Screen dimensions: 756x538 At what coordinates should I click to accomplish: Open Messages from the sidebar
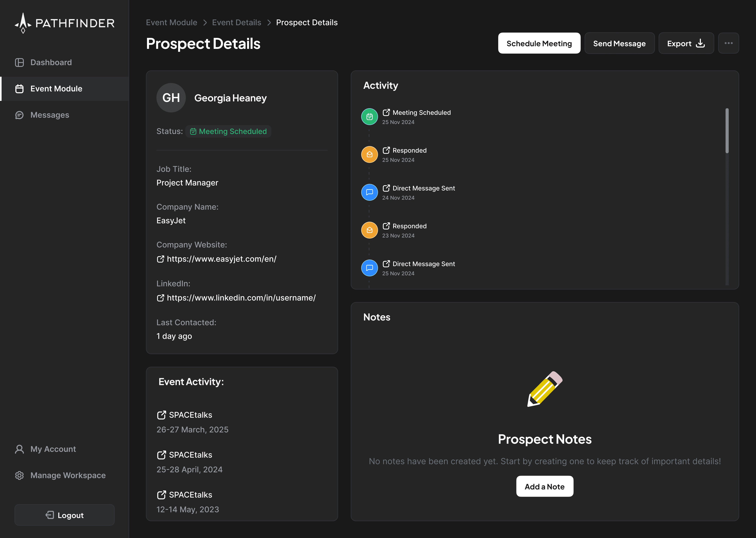tap(50, 115)
